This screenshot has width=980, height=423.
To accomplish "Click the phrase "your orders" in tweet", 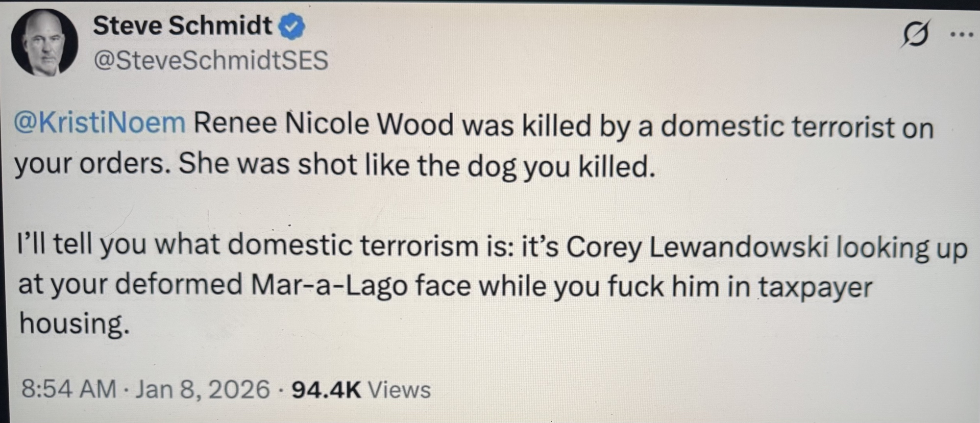I will 90,164.
